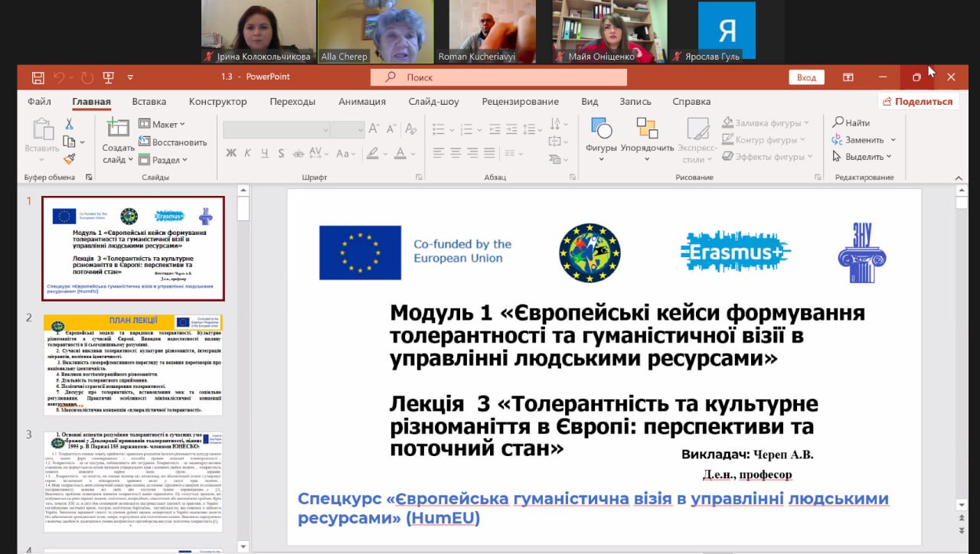Click the Вход sign-in button

point(806,77)
